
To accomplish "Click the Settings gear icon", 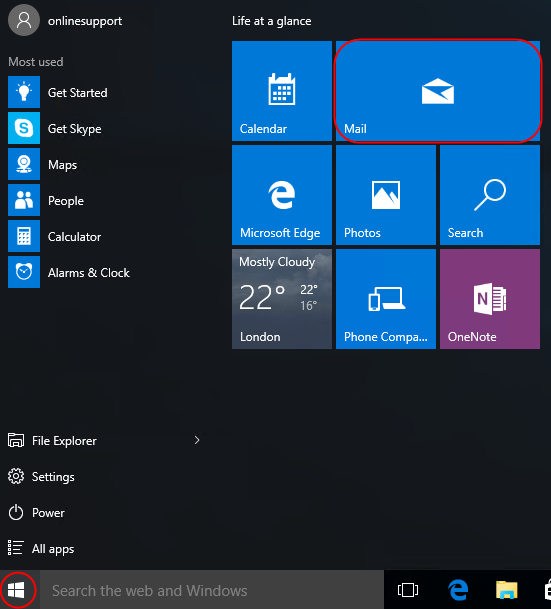I will [x=16, y=476].
